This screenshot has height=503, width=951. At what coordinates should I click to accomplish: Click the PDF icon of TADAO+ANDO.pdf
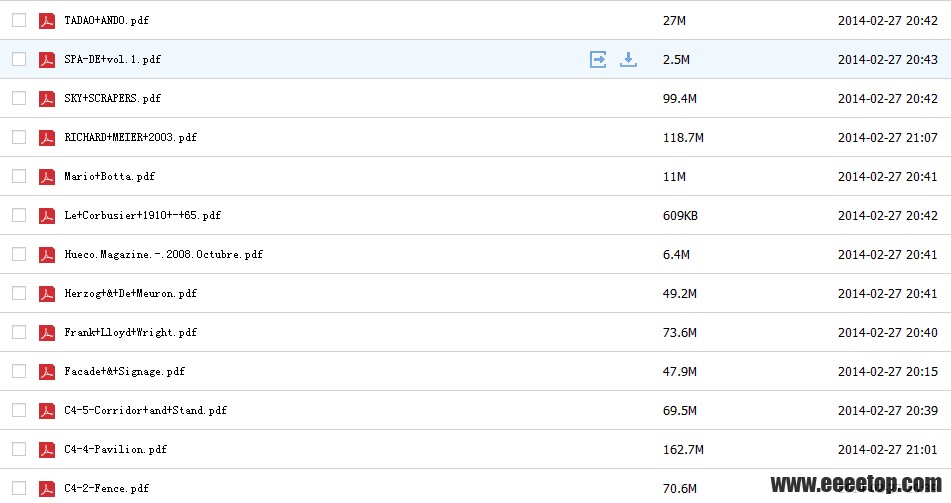47,21
